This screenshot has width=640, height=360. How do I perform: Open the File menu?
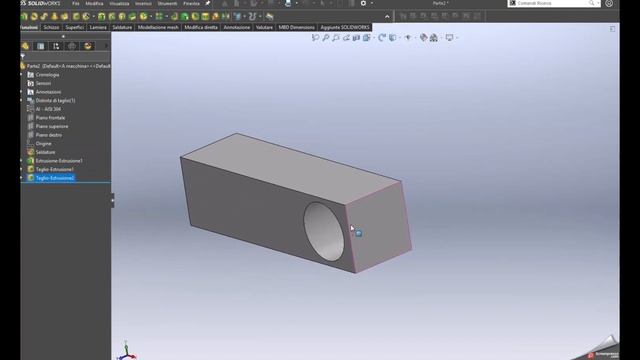[x=76, y=3]
